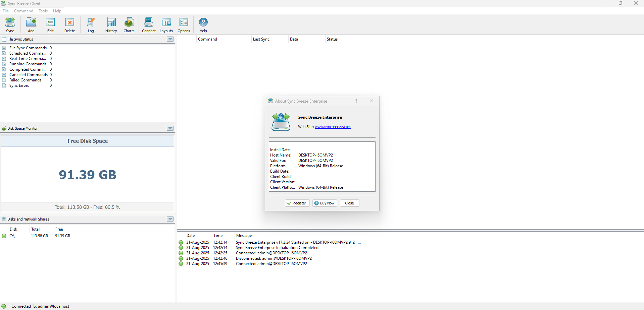This screenshot has width=644, height=310.
Task: Click the Free Disk Space heading
Action: coord(88,141)
